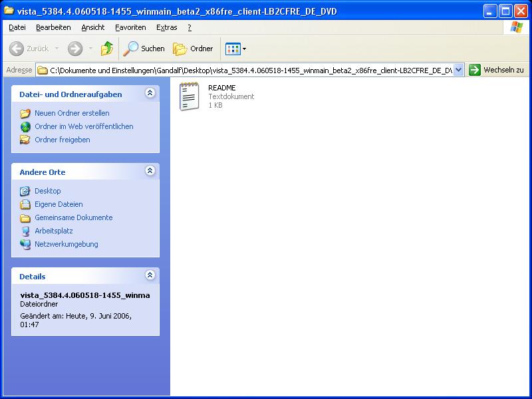Click the Netzwerkumgebung network icon
Viewport: 532px width, 399px height.
coord(25,244)
